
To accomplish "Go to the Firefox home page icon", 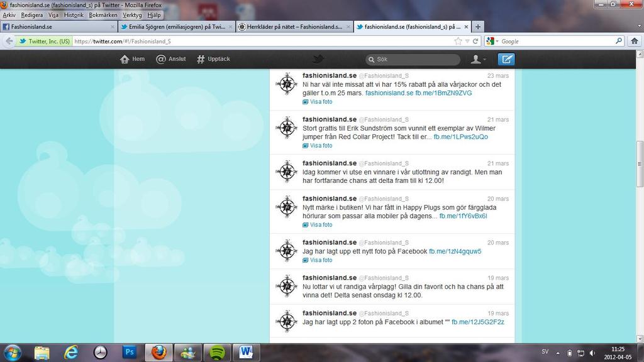I will [x=635, y=41].
